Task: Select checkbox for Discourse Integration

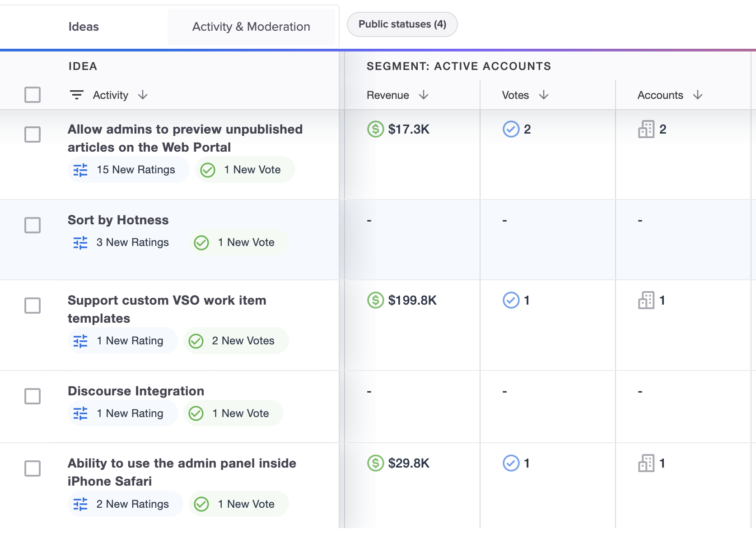Action: 33,396
